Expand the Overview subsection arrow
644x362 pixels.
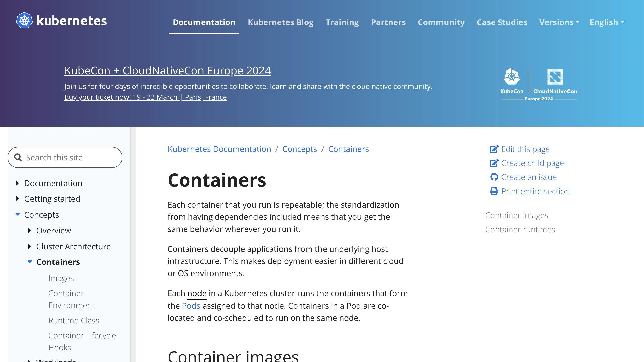(x=29, y=230)
